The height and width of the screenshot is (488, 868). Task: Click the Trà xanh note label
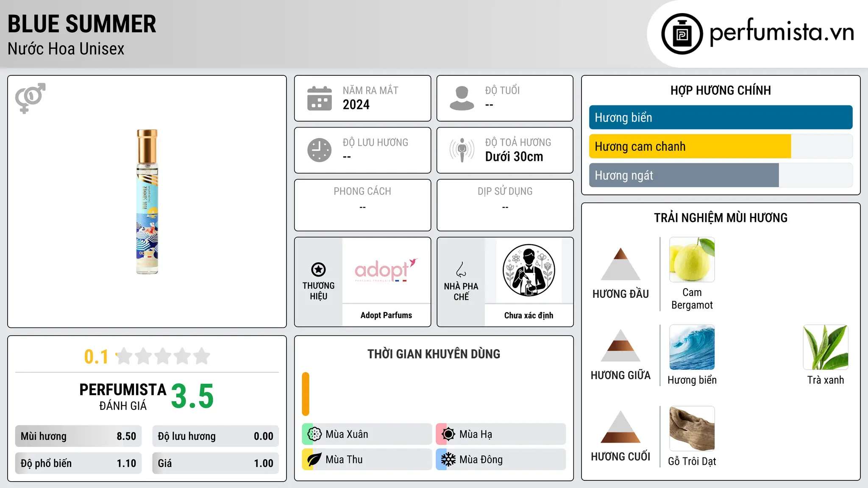pos(826,380)
